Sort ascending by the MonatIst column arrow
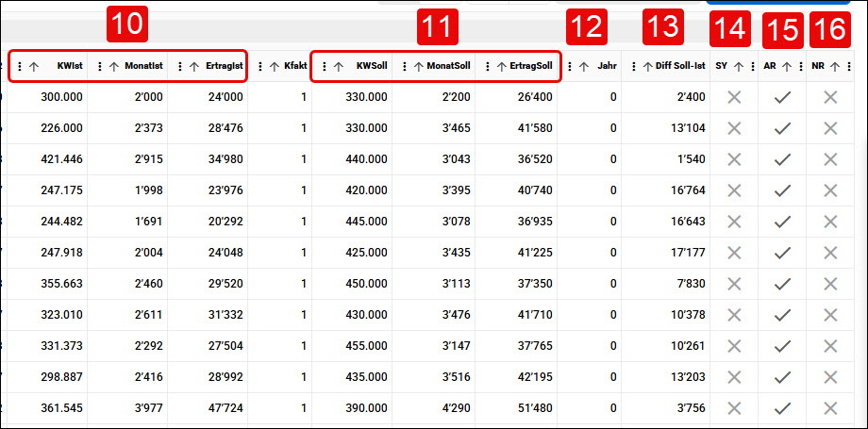 [114, 66]
